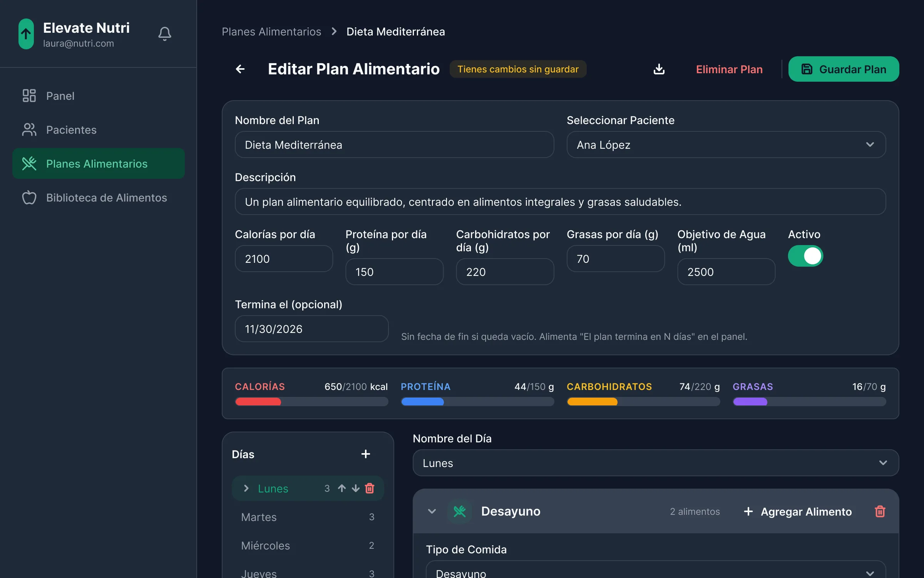Move Lunes up with the up arrow
This screenshot has height=578, width=924.
342,488
